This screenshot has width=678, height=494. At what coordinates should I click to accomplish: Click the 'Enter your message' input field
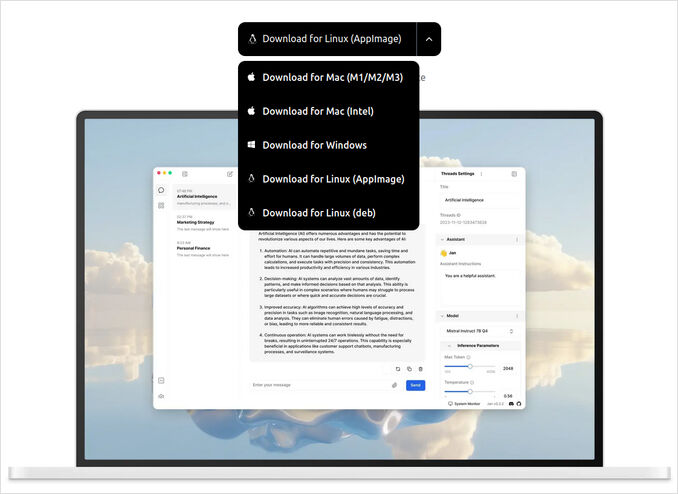pos(320,385)
